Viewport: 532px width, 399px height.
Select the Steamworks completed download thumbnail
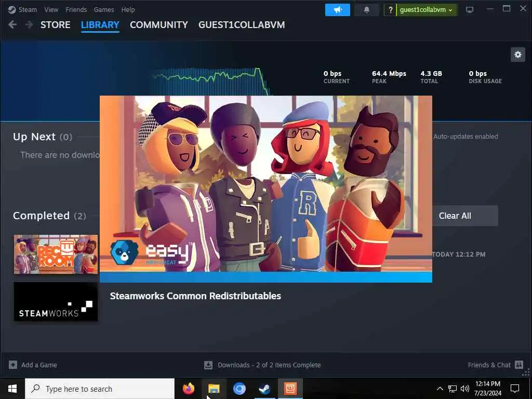[56, 302]
